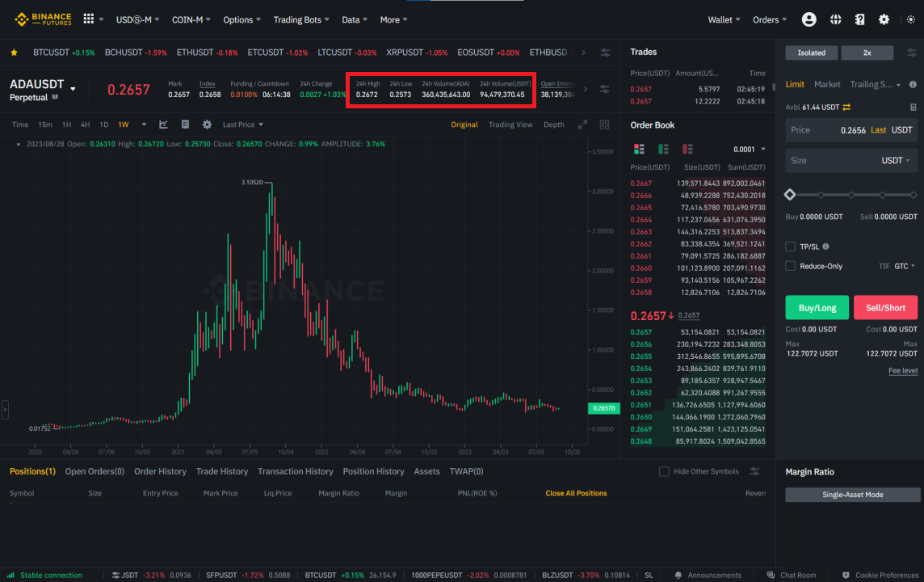The width and height of the screenshot is (924, 582).
Task: Click the globe language icon
Action: click(836, 19)
